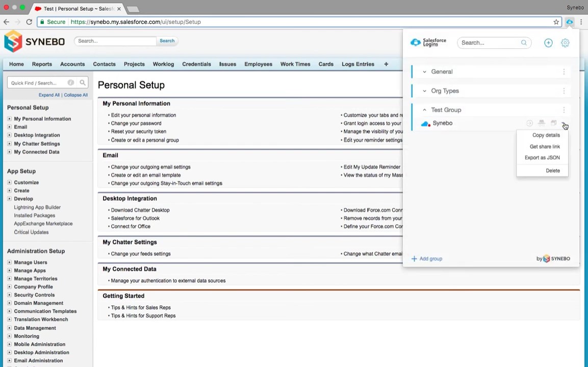Open the Chrome three-dot menu
This screenshot has height=367, width=588.
pyautogui.click(x=581, y=22)
